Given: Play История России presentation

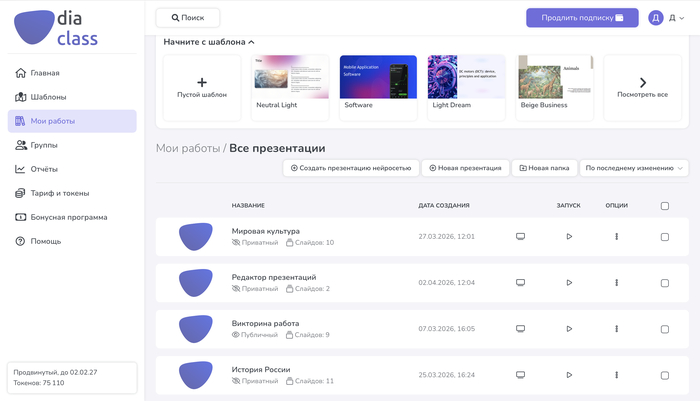Looking at the screenshot, I should [569, 375].
